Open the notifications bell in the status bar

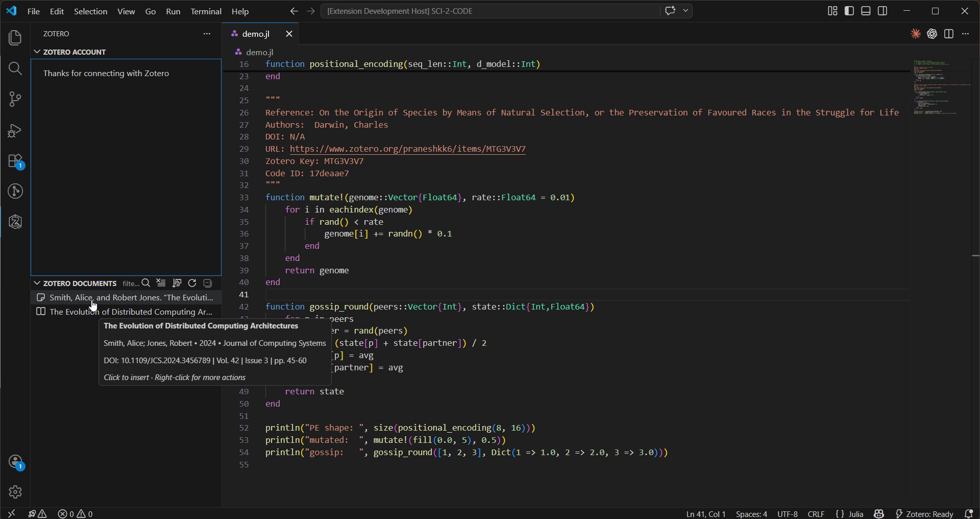[x=968, y=514]
